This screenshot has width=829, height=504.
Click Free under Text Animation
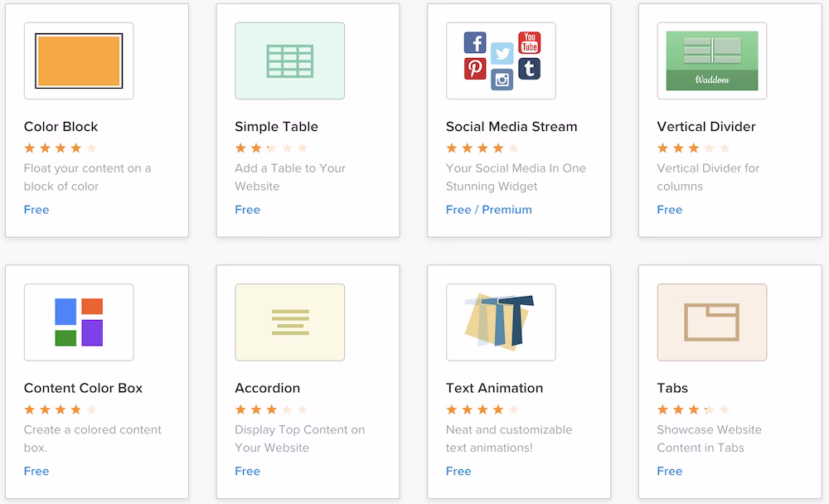pos(458,471)
